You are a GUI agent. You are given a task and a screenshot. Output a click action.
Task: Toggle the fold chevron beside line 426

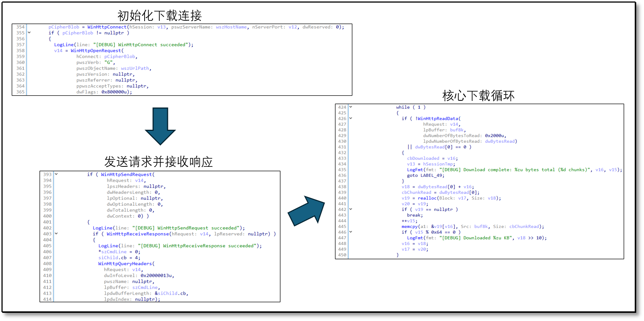point(351,118)
